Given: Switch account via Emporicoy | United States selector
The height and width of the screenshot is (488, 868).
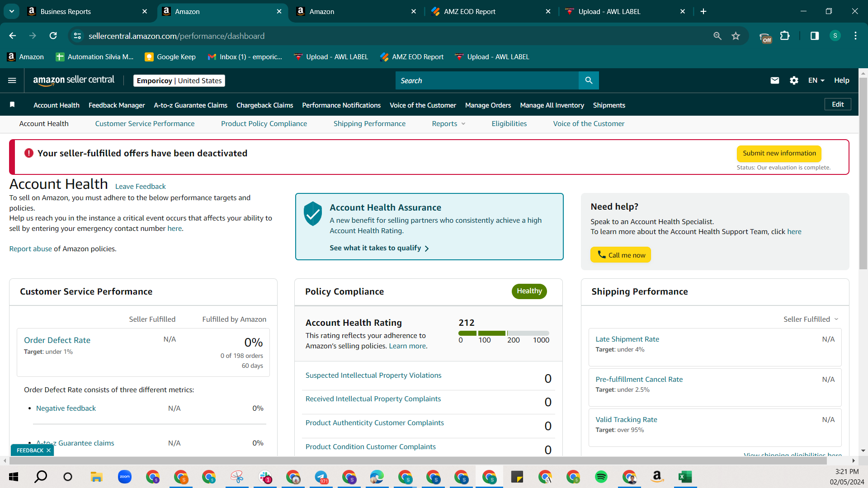Looking at the screenshot, I should (179, 80).
